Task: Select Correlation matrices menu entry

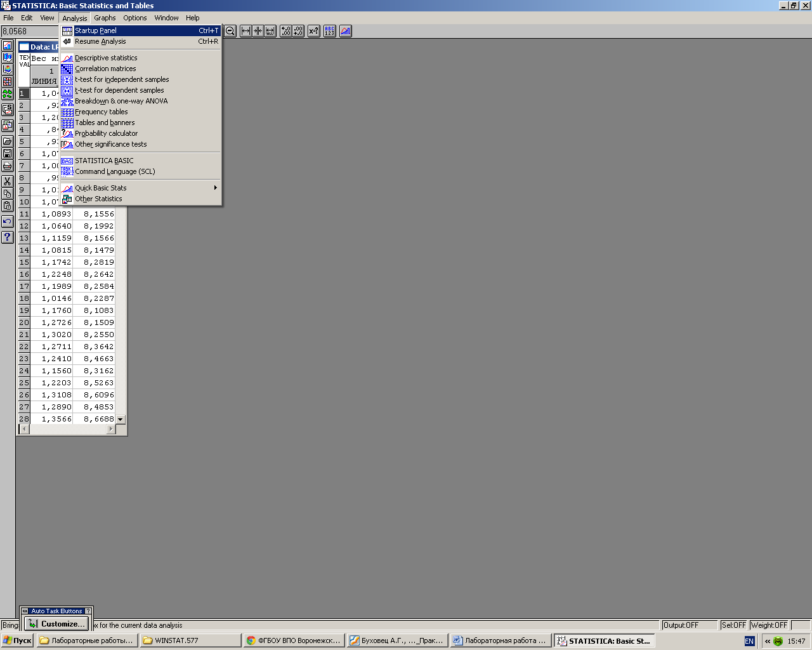Action: click(x=140, y=69)
